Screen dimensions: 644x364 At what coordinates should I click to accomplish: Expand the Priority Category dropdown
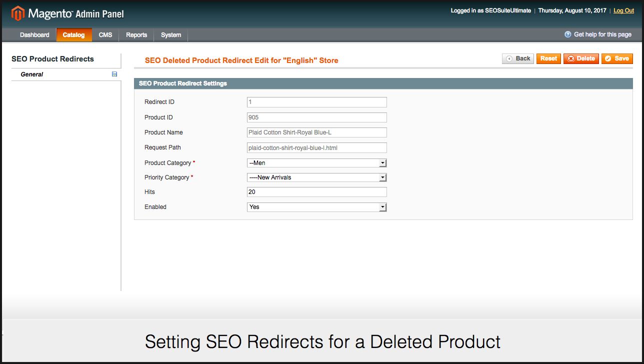pyautogui.click(x=316, y=177)
